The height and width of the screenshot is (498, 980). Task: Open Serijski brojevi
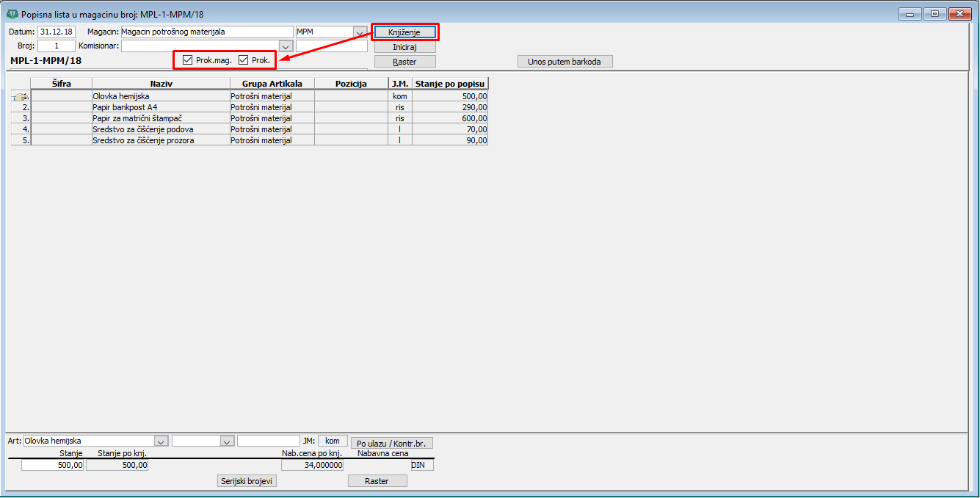pos(247,481)
